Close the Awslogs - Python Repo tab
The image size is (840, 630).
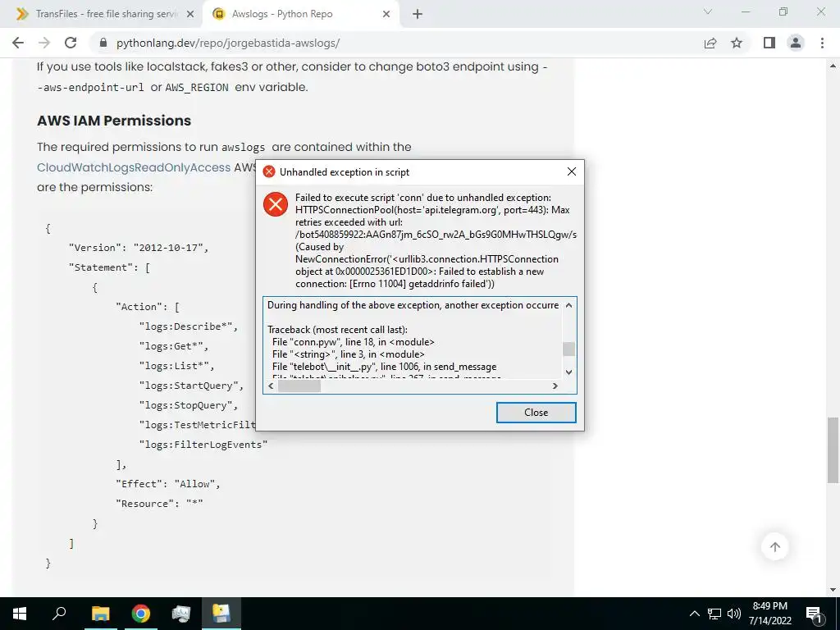386,15
